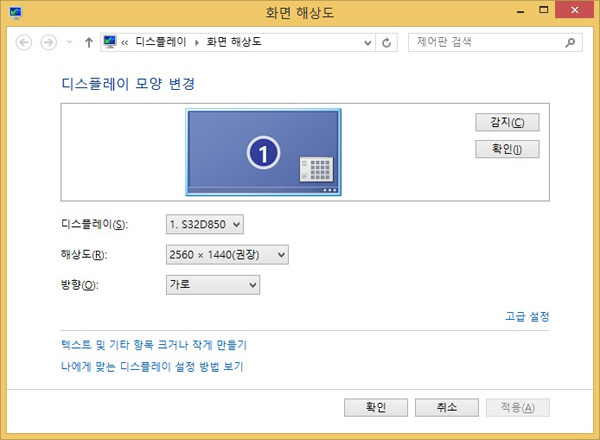This screenshot has width=600, height=440.
Task: Open 텍스트 및 기타 항목 크기 link
Action: pyautogui.click(x=154, y=345)
